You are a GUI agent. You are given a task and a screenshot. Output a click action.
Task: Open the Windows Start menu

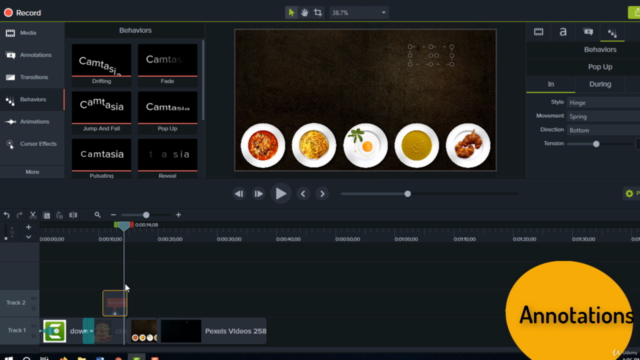(x=9, y=358)
